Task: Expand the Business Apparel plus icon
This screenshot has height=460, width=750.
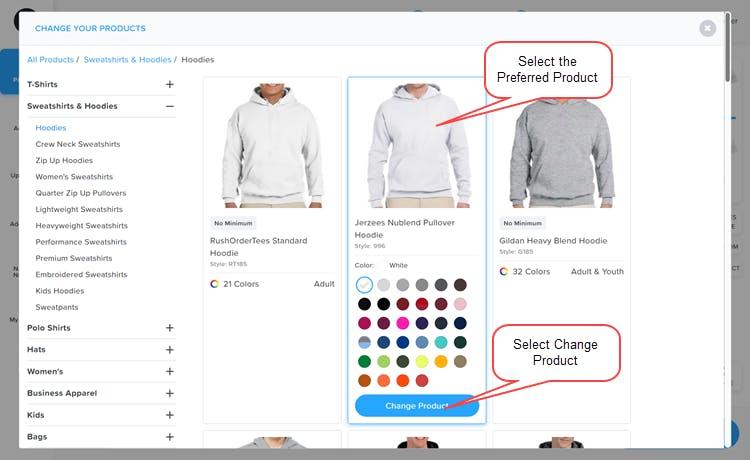Action: coord(169,393)
